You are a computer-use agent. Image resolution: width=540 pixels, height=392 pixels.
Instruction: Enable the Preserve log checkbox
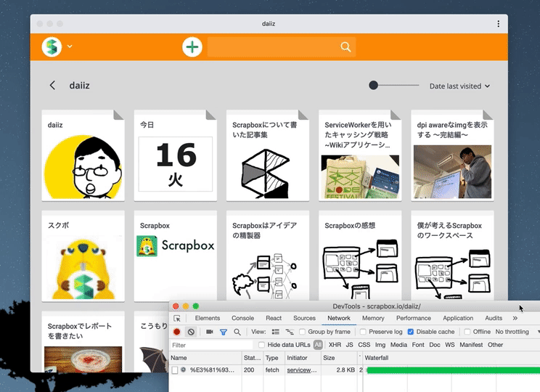[x=363, y=332]
